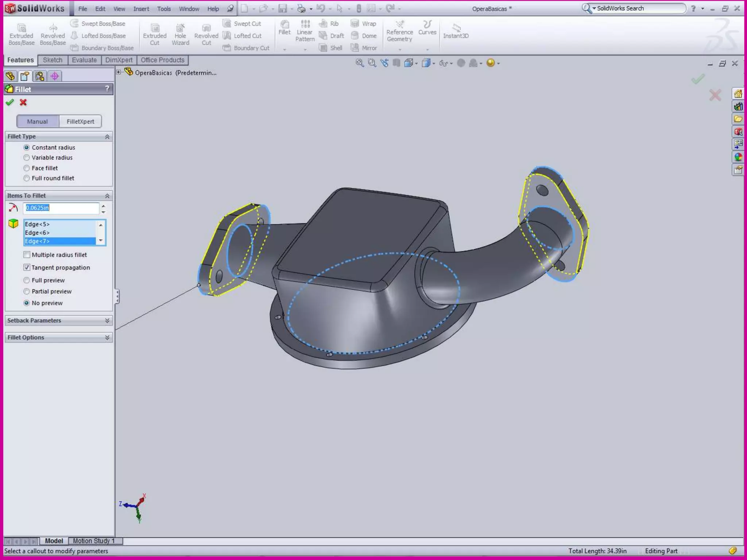Switch to the Evaluate tab
The image size is (747, 560).
point(84,60)
